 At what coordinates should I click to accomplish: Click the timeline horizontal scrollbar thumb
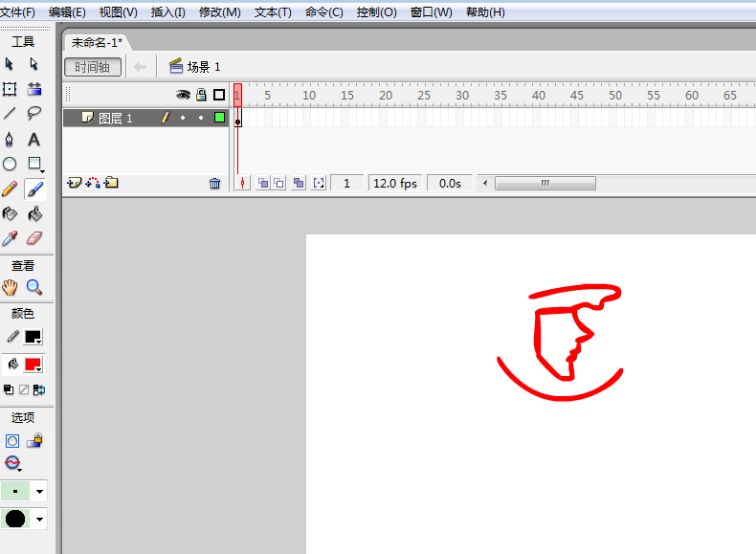click(545, 183)
